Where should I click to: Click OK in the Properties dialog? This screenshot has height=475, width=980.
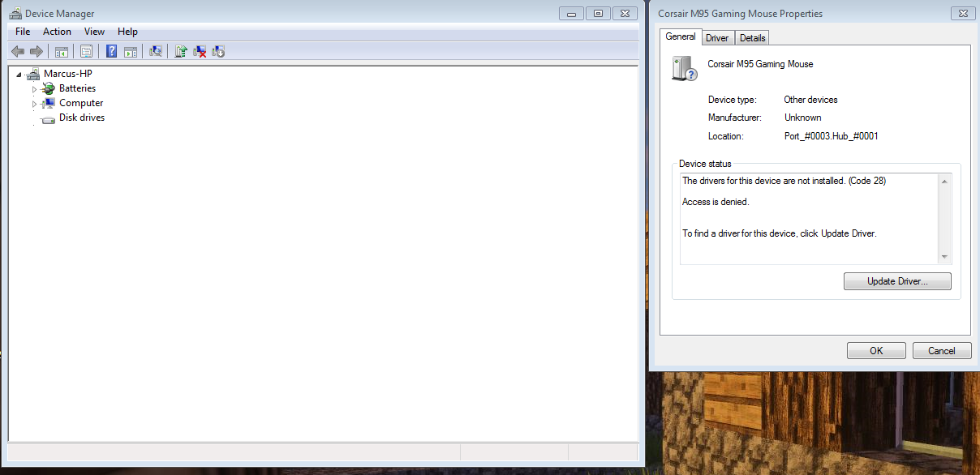click(x=876, y=351)
